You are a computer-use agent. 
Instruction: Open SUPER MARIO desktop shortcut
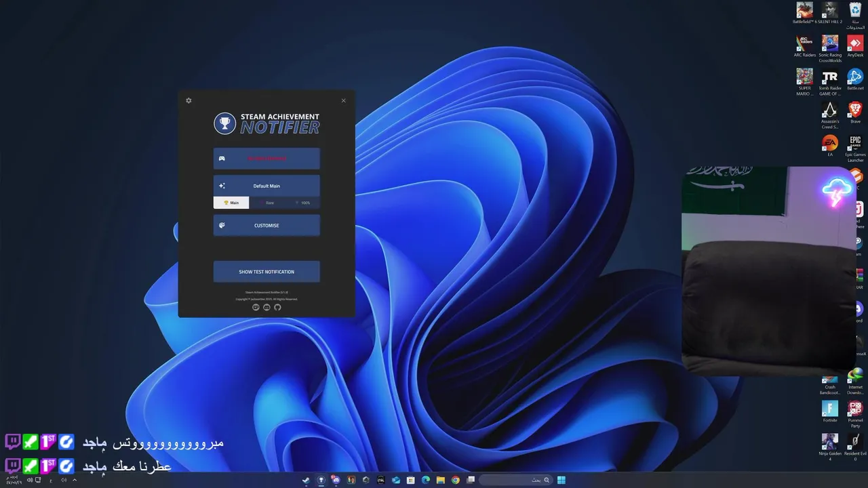click(804, 81)
